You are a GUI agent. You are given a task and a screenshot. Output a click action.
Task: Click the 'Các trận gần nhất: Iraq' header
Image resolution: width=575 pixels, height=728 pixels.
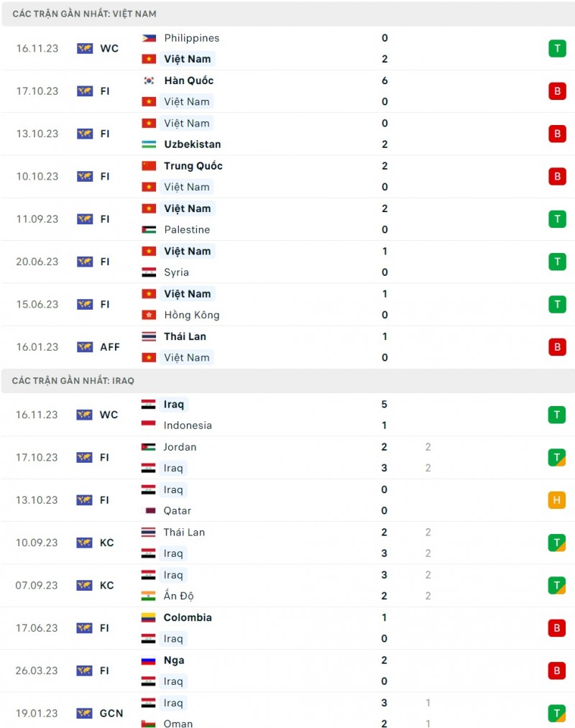(x=73, y=381)
